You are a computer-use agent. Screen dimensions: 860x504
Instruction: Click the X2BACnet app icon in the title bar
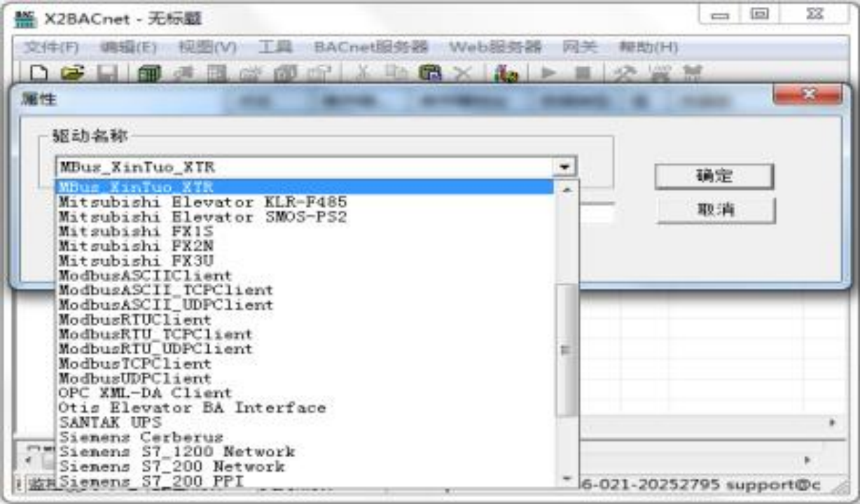[x=26, y=19]
